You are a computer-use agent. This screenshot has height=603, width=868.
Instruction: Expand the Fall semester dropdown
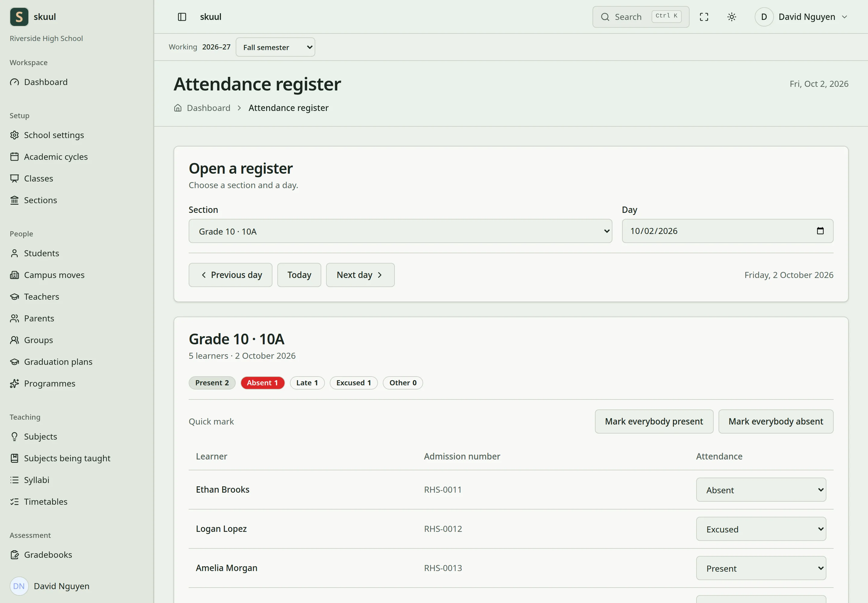[275, 47]
